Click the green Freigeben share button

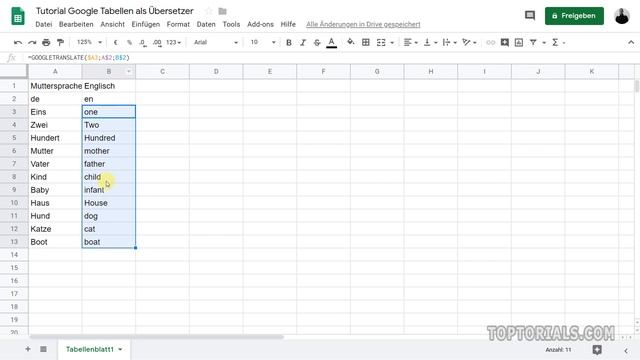coord(574,16)
